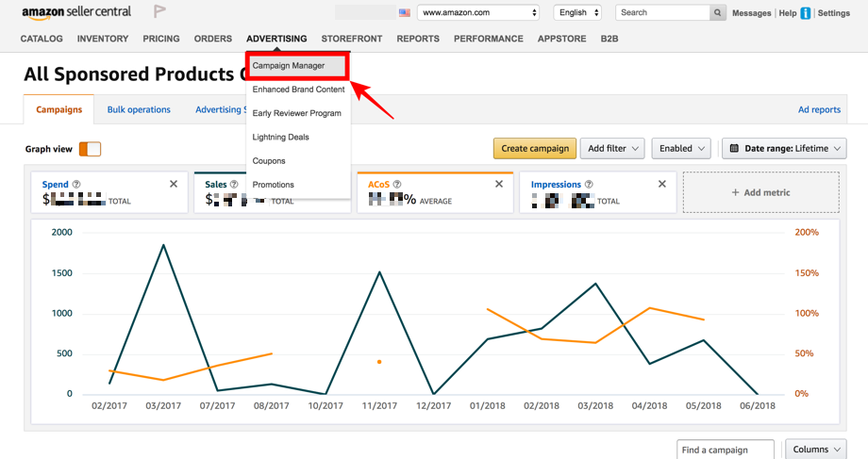Open the Settings link
The width and height of the screenshot is (868, 459).
834,13
